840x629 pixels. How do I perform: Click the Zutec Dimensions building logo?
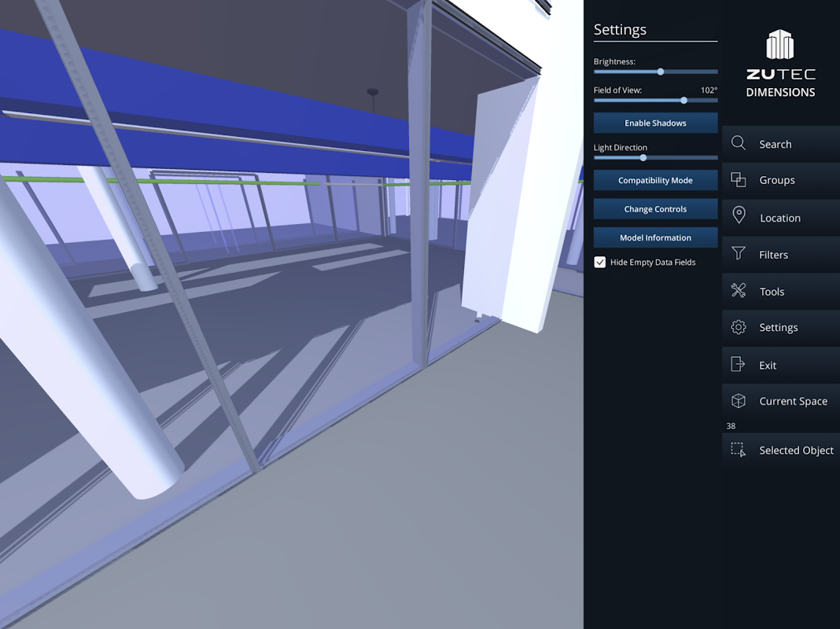(780, 45)
